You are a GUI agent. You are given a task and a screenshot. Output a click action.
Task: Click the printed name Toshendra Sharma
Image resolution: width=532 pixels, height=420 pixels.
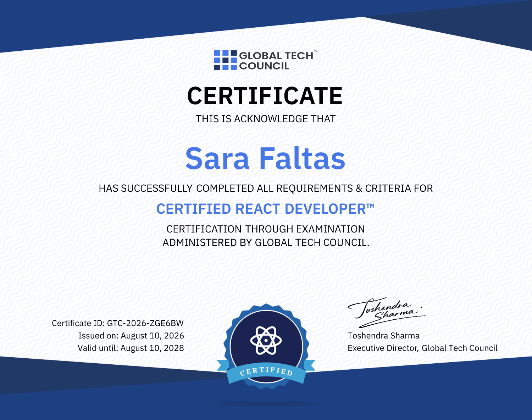click(x=383, y=336)
